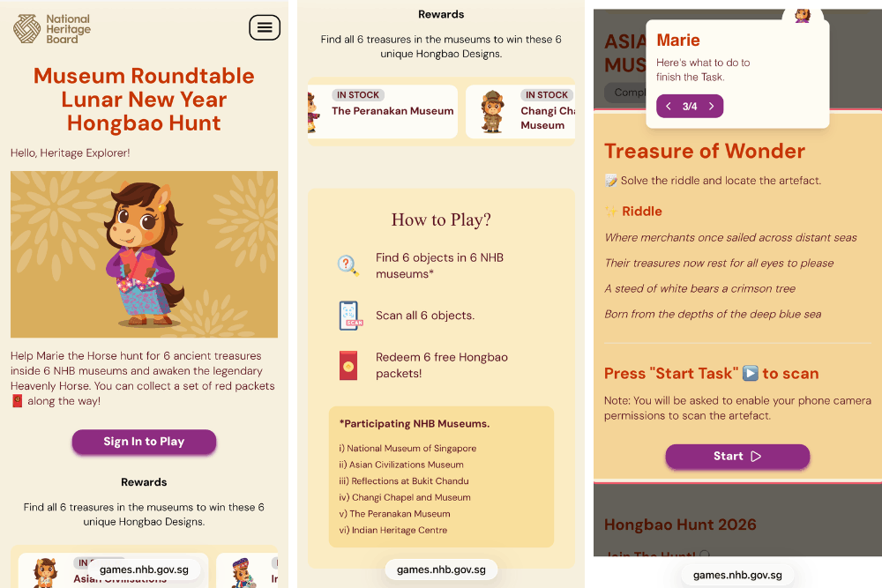Viewport: 882px width, 588px height.
Task: Click the Changi Chapel mascot icon
Action: (492, 112)
